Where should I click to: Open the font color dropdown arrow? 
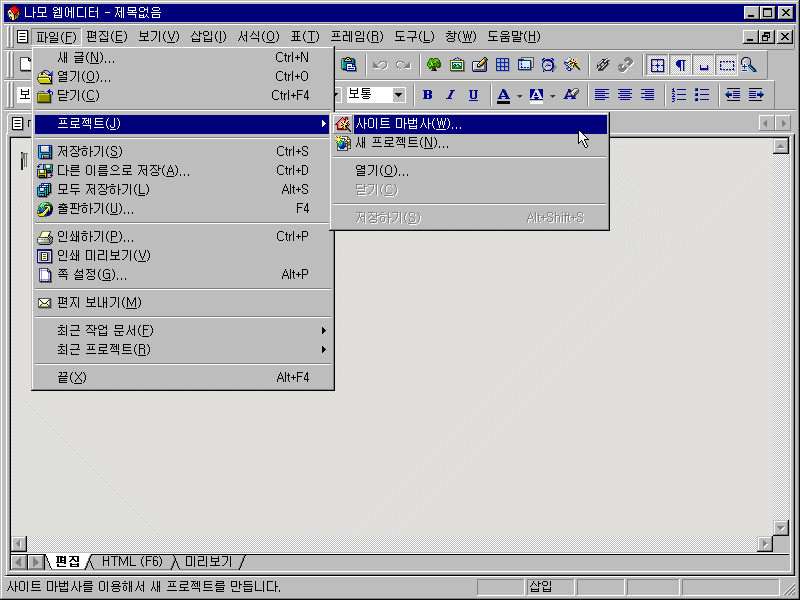point(519,95)
